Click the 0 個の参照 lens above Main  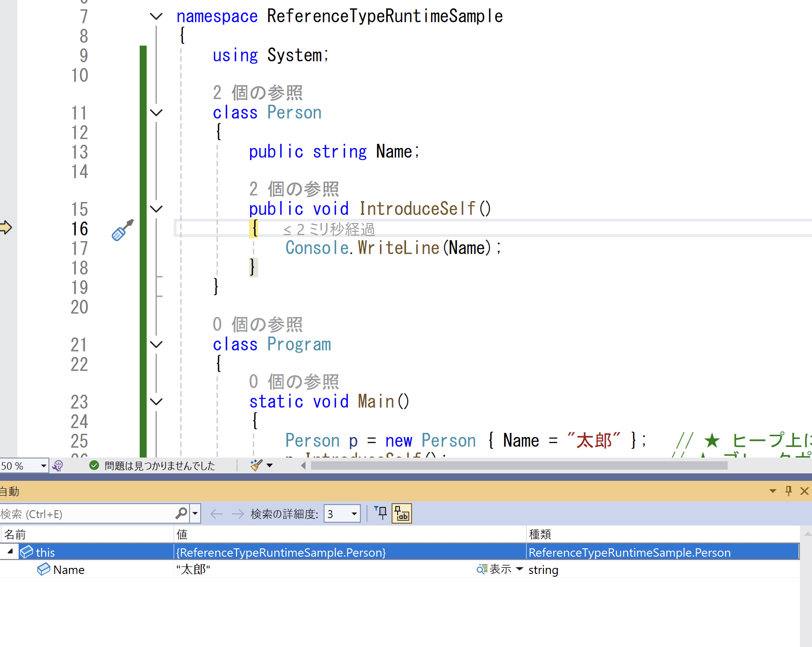[x=294, y=382]
